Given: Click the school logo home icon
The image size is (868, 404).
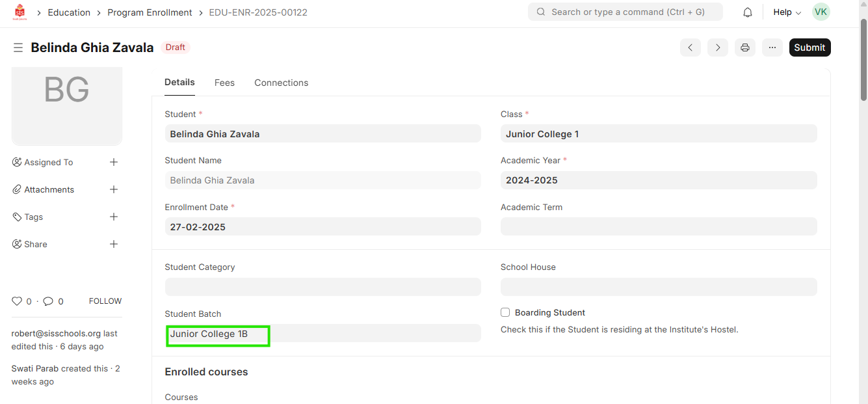Looking at the screenshot, I should tap(20, 12).
